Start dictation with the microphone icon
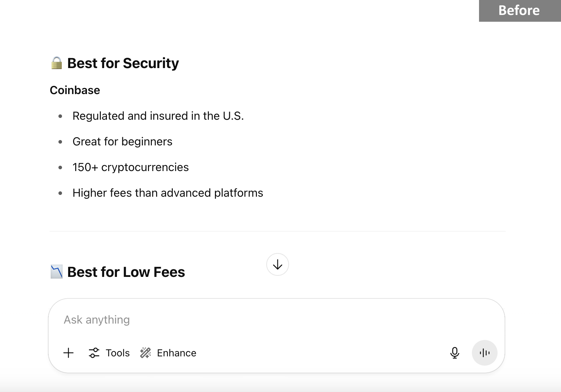 pyautogui.click(x=454, y=353)
